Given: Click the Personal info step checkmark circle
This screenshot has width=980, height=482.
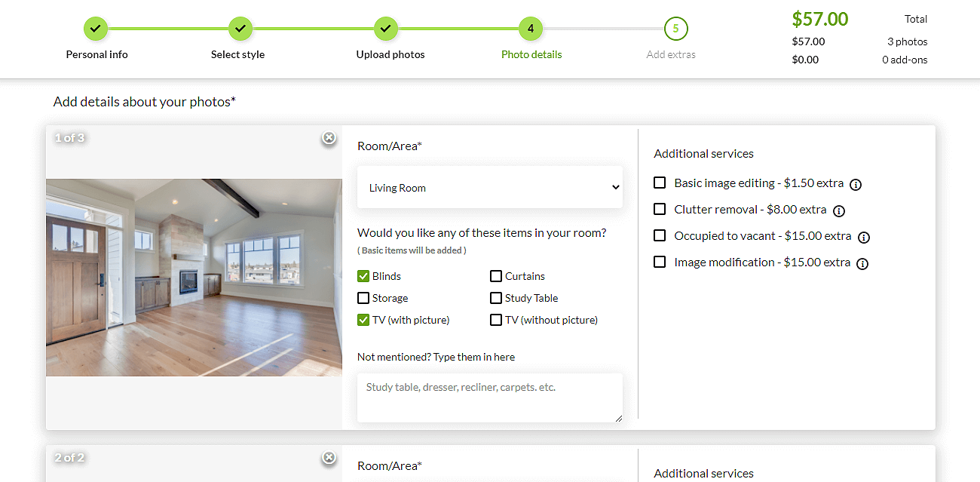Looking at the screenshot, I should pyautogui.click(x=96, y=29).
